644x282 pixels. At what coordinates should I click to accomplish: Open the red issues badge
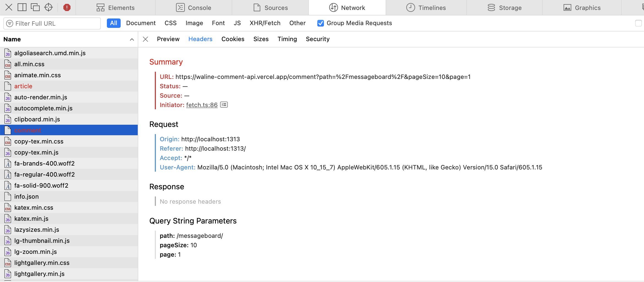point(67,7)
